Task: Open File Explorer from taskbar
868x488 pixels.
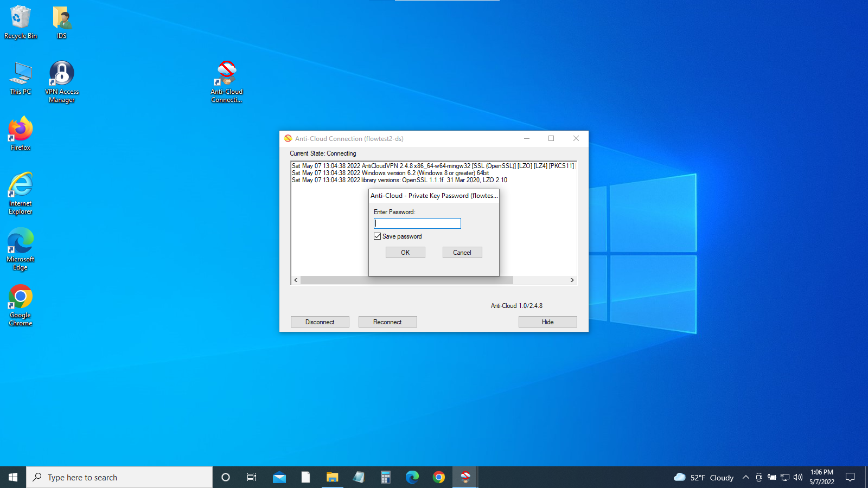Action: (x=332, y=477)
